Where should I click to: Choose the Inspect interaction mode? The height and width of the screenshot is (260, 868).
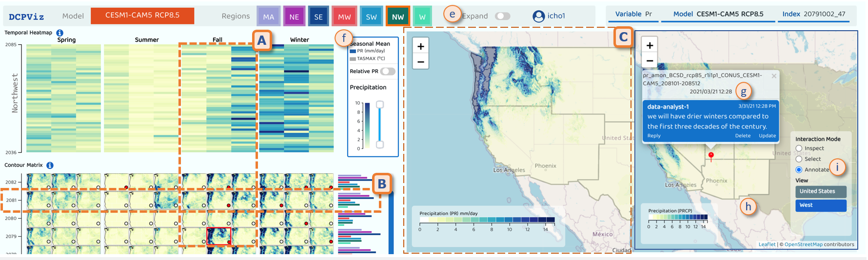[799, 148]
